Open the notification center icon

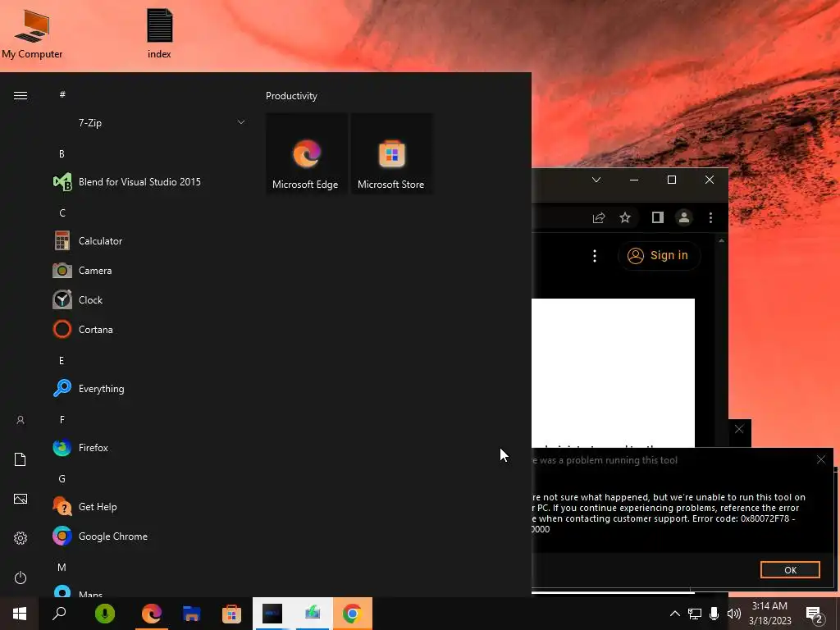pyautogui.click(x=815, y=614)
